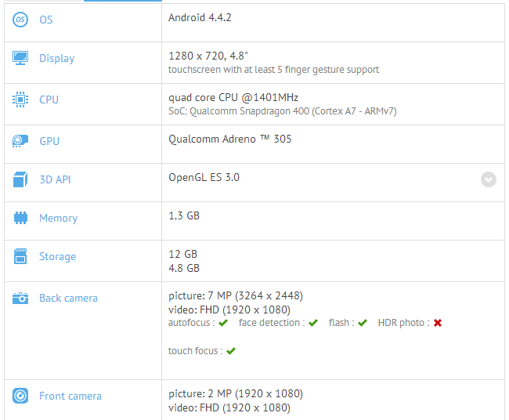The width and height of the screenshot is (509, 420).
Task: Click the Memory chip icon
Action: coord(20,218)
